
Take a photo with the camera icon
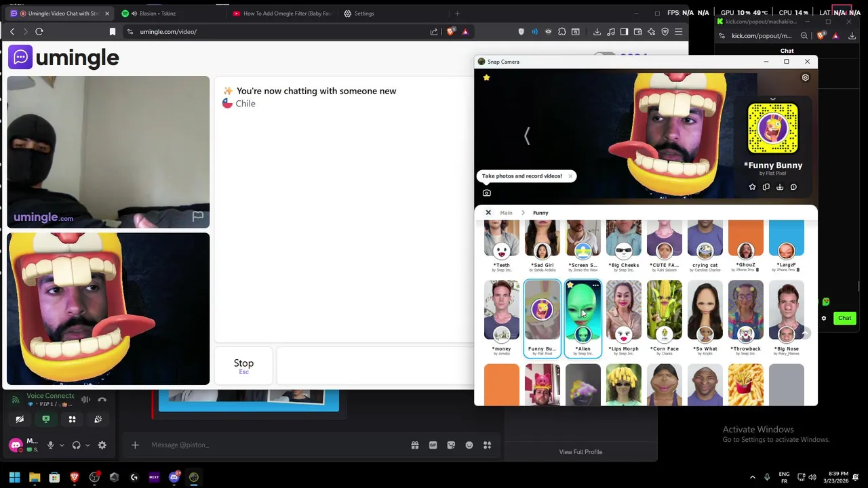tap(486, 193)
